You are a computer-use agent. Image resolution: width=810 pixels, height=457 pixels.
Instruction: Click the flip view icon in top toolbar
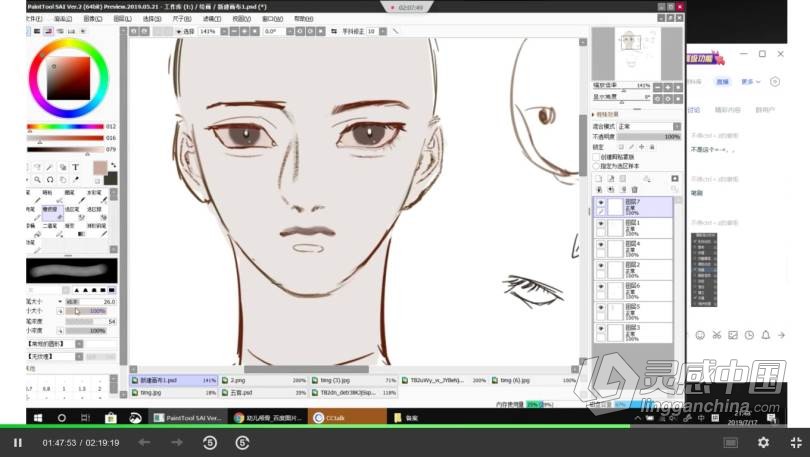(334, 31)
